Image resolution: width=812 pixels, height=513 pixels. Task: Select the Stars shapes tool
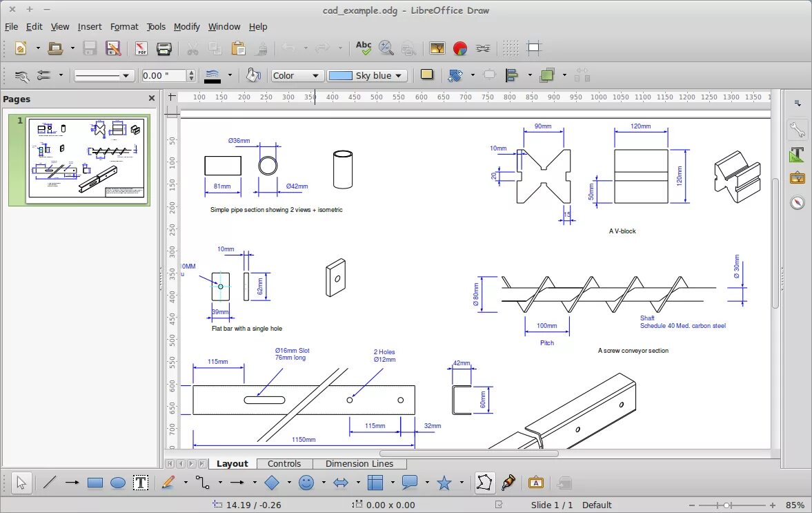(444, 483)
